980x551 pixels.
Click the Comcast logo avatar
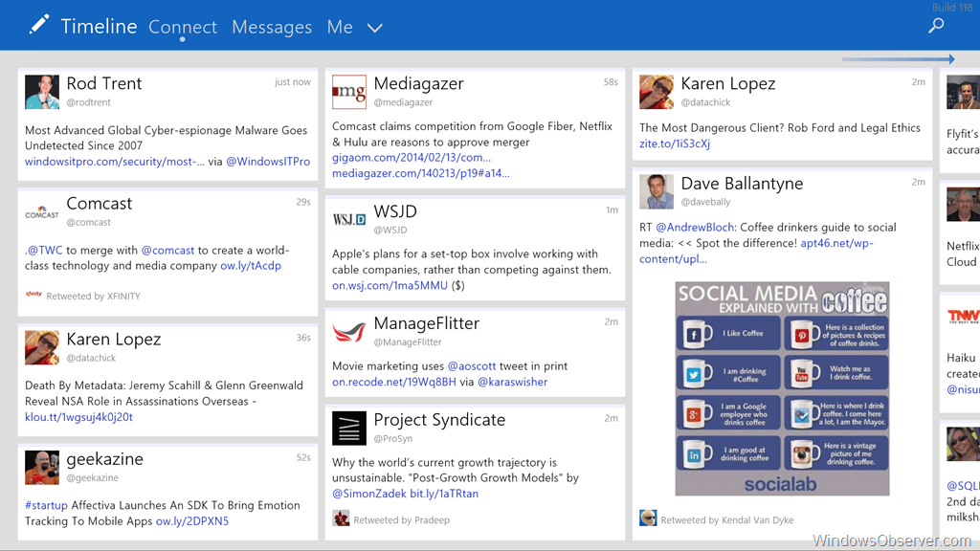42,212
